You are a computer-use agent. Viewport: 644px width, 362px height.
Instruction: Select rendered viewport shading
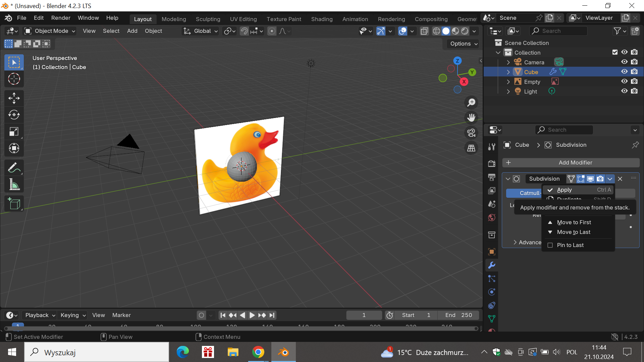(x=465, y=31)
